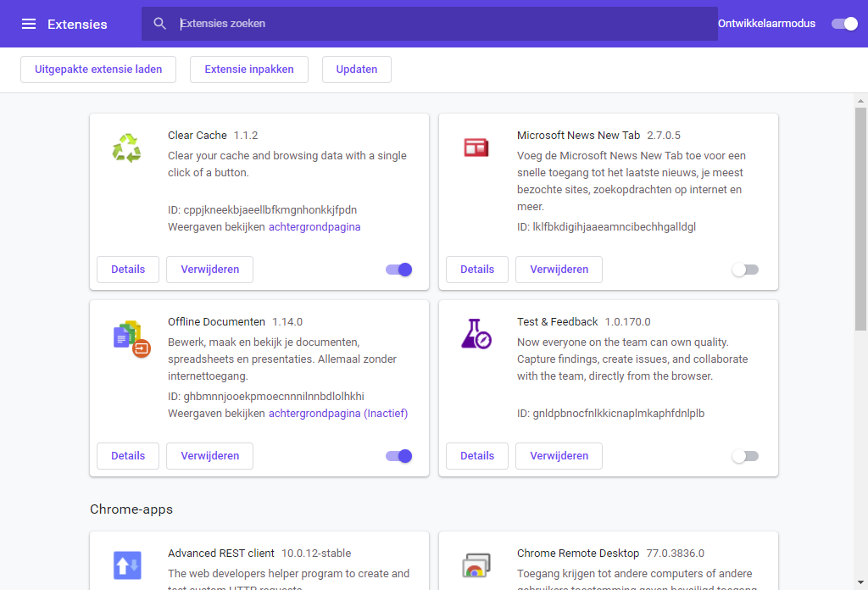Click the Test & Feedback version 1.0.170.0

click(x=628, y=322)
